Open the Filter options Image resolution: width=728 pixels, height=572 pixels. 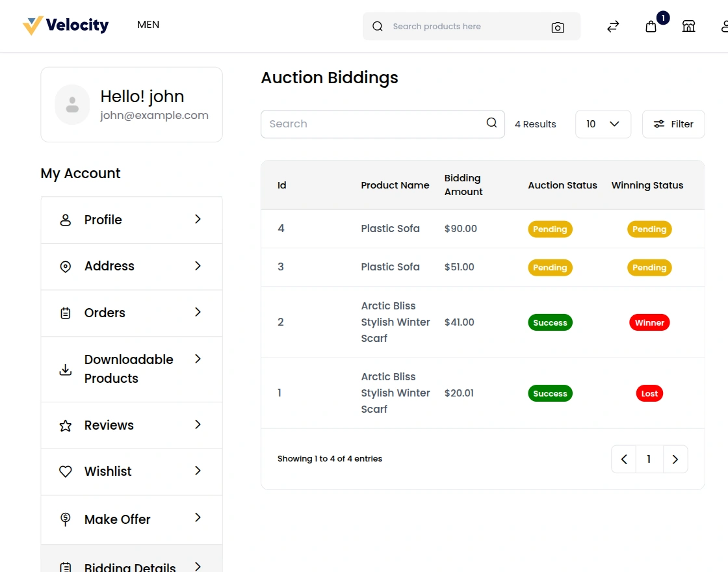(673, 123)
